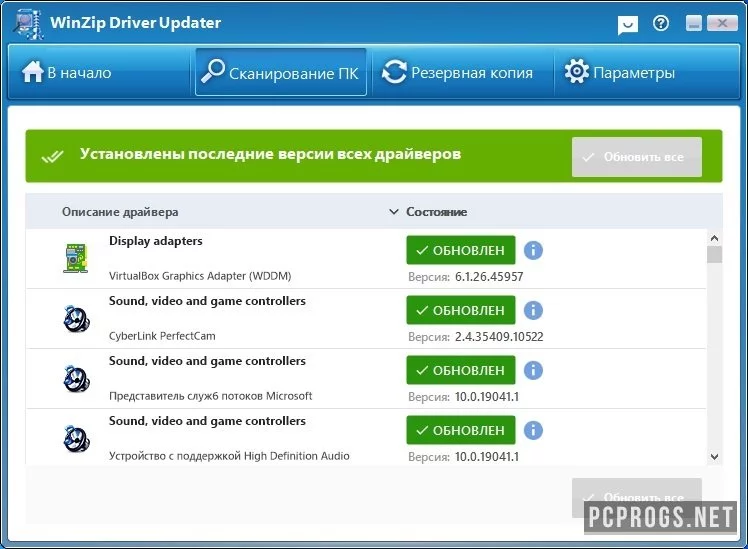
Task: Open the feedback speech bubble icon
Action: [627, 25]
